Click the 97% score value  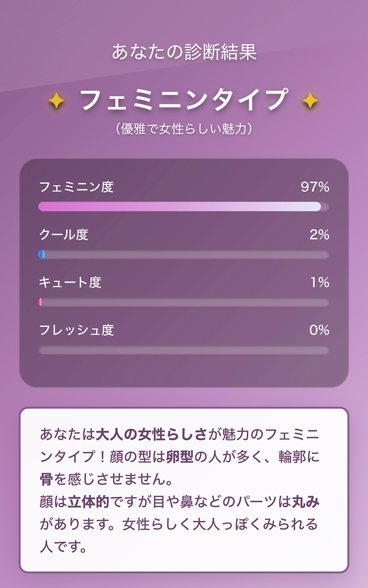315,187
